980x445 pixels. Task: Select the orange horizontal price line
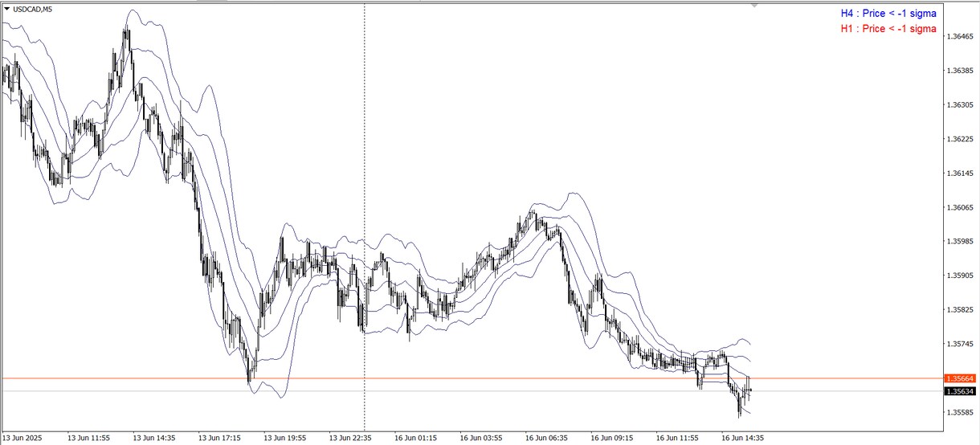[x=472, y=378]
